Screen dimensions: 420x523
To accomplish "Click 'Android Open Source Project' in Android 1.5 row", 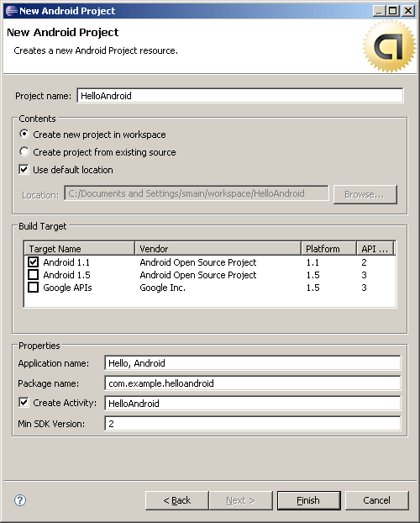I will tap(198, 275).
